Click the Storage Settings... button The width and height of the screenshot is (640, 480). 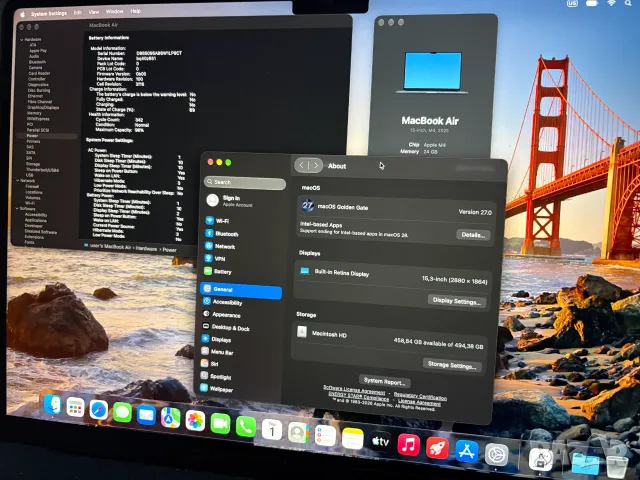tap(452, 365)
